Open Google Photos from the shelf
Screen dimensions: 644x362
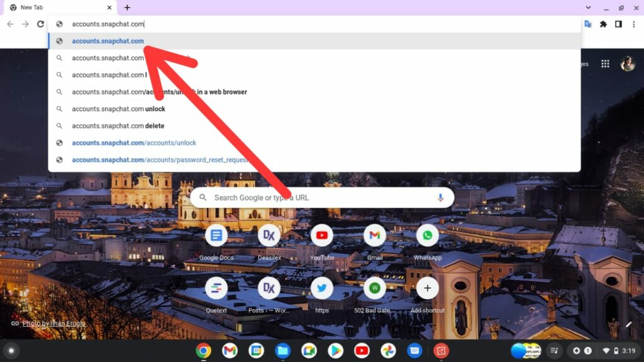tap(388, 351)
